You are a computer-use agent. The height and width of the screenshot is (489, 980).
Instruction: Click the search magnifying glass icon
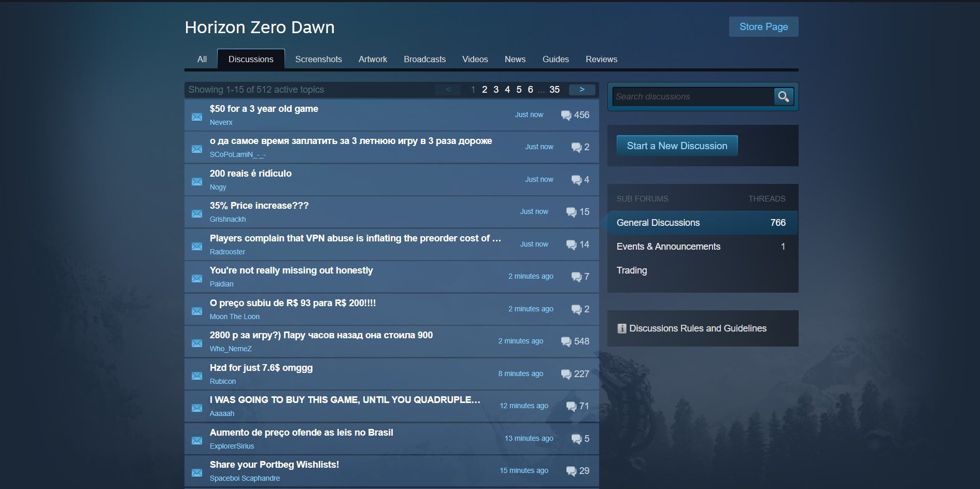tap(783, 96)
